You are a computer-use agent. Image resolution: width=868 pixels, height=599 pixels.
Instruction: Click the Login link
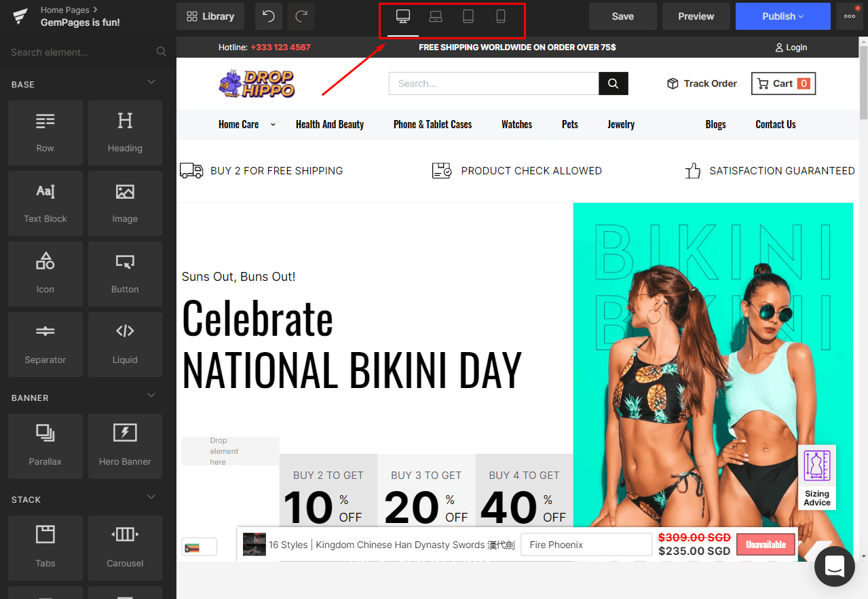(791, 47)
